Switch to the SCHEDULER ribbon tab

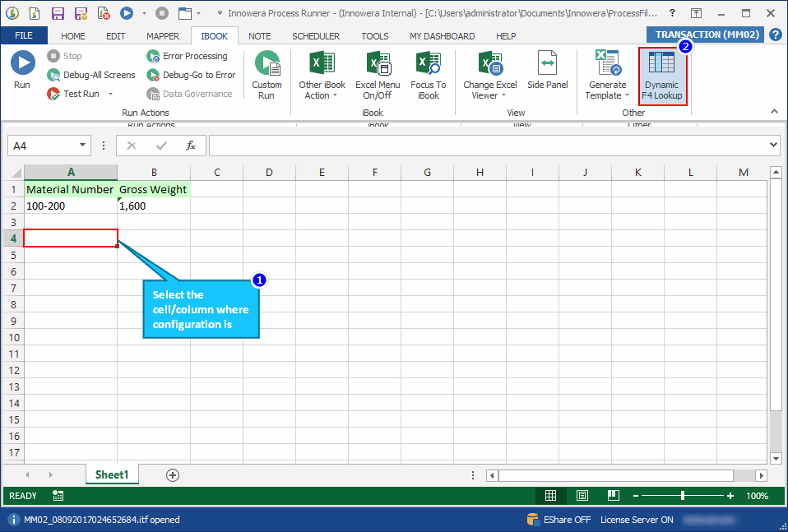[315, 35]
